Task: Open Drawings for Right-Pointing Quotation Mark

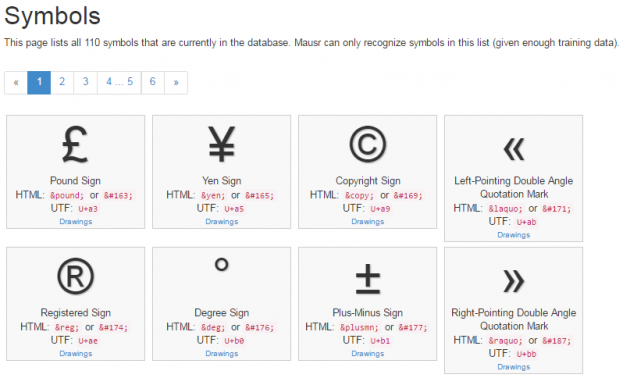Action: [x=513, y=367]
